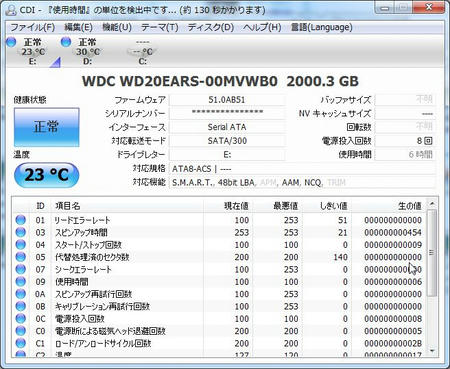Click the SATA/300 transfer mode field
Image resolution: width=450 pixels, height=369 pixels.
coord(227,141)
